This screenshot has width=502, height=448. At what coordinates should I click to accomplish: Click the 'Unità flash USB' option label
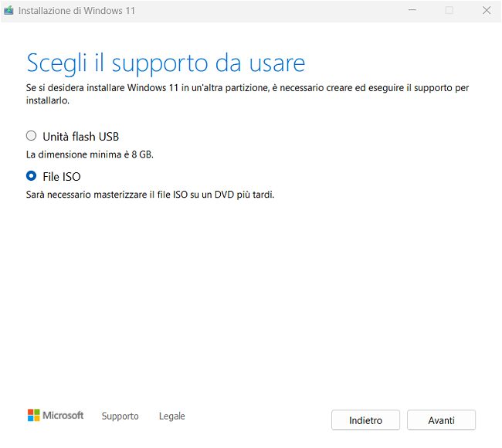click(80, 137)
